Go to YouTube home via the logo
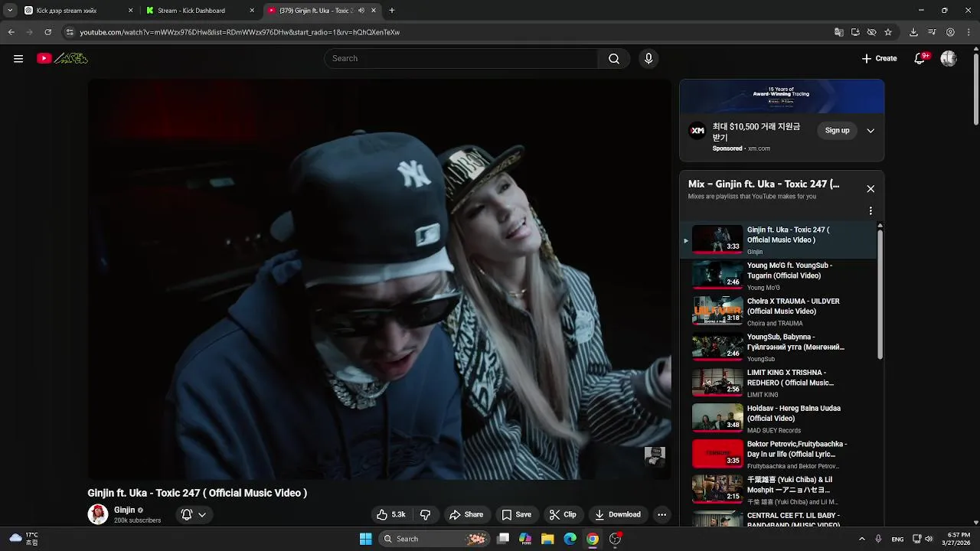The height and width of the screenshot is (551, 980). 63,59
